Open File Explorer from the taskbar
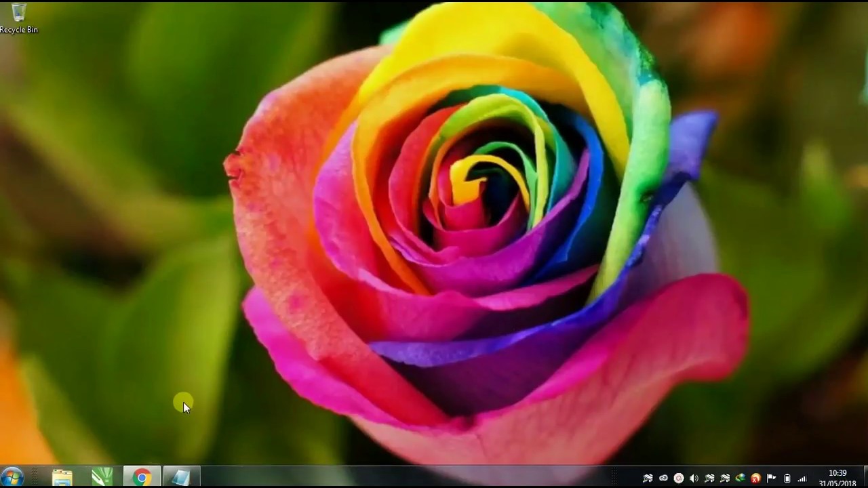 [x=62, y=477]
